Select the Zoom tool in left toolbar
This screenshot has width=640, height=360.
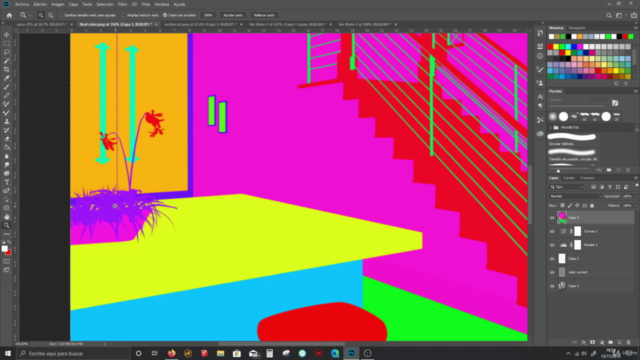coord(7,225)
